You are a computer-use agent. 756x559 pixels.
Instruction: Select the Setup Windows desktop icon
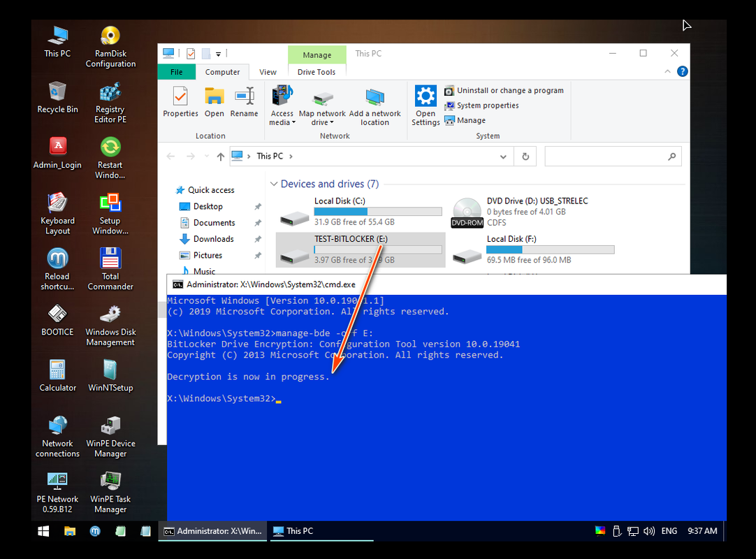(110, 214)
